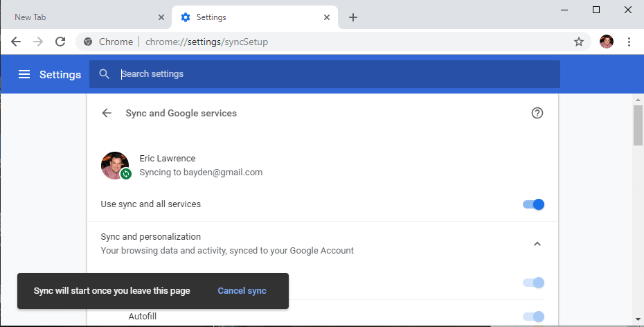Click Cancel sync in the toast

(242, 291)
